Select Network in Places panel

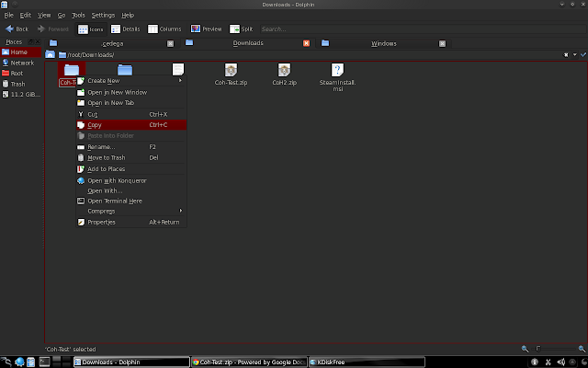click(20, 63)
